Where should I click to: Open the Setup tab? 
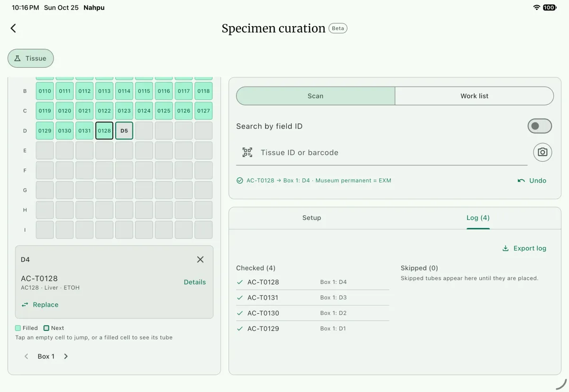tap(312, 218)
